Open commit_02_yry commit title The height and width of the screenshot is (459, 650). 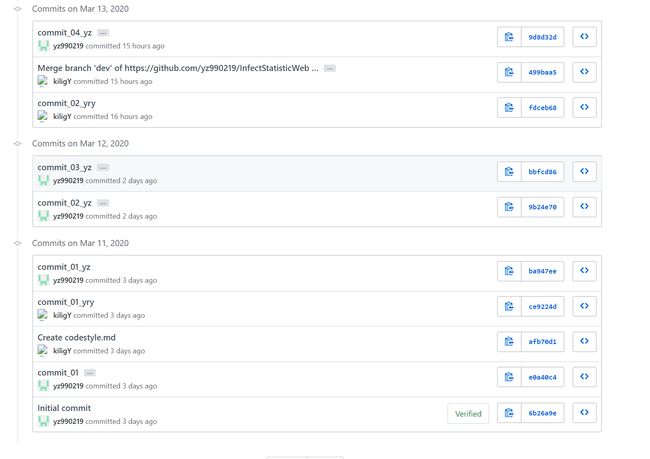pyautogui.click(x=66, y=103)
